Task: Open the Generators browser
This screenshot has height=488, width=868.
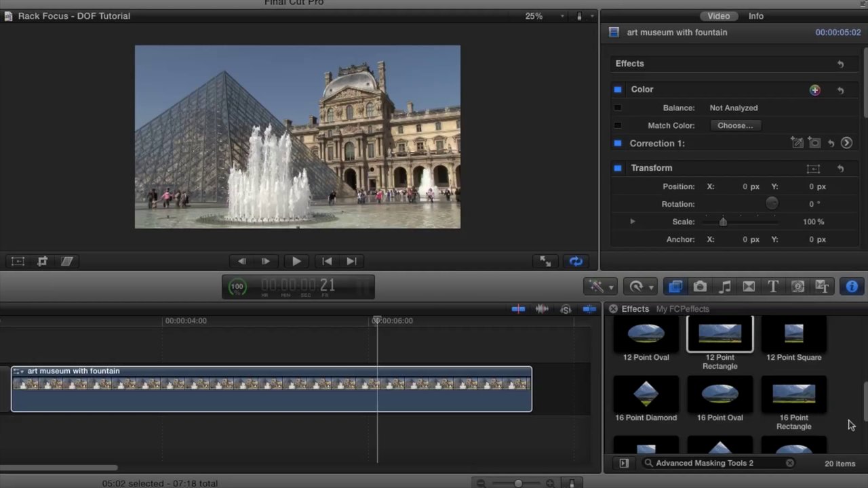Action: pos(797,287)
